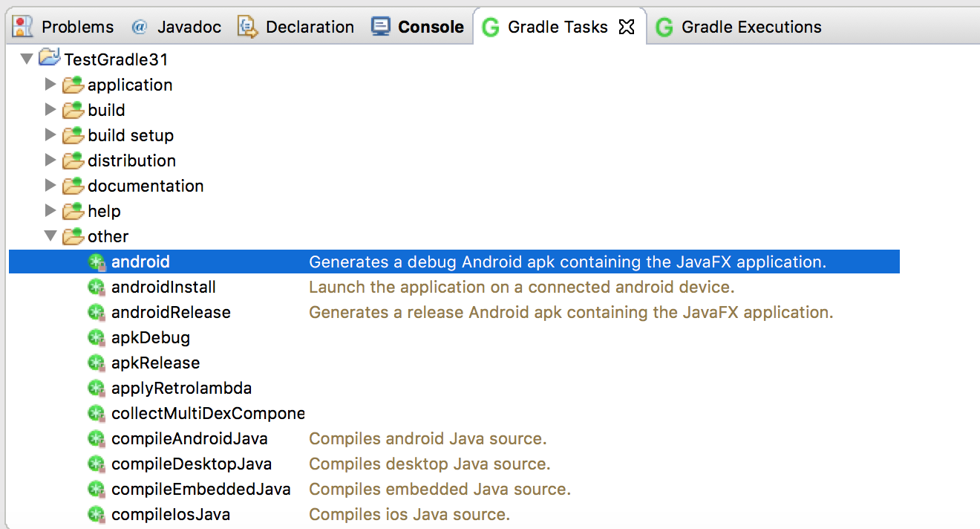Click the Problems tab icon
This screenshot has height=529, width=980.
[23, 27]
